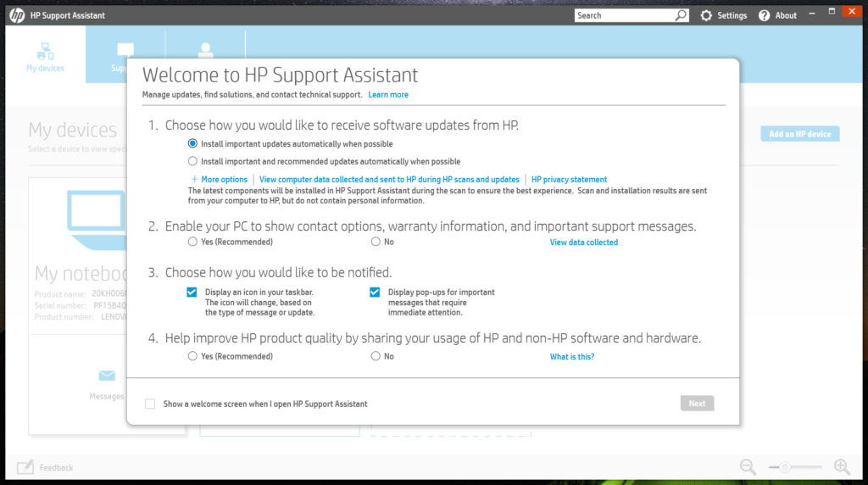Open View computer data collected link

[x=389, y=180]
